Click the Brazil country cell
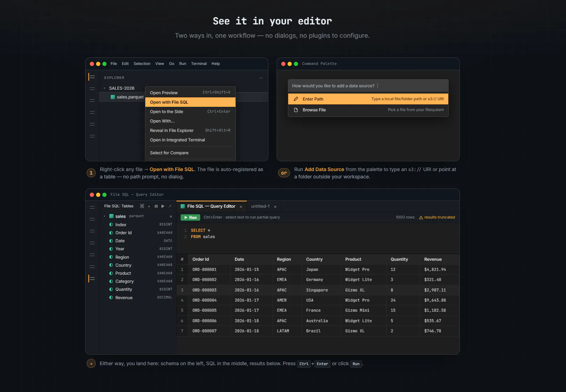Image resolution: width=566 pixels, height=392 pixels. click(x=321, y=331)
